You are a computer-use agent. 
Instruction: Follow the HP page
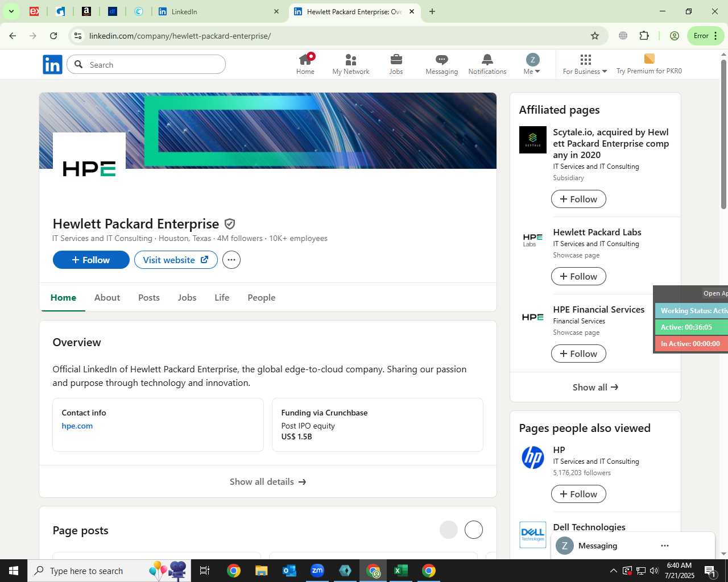[x=578, y=494]
